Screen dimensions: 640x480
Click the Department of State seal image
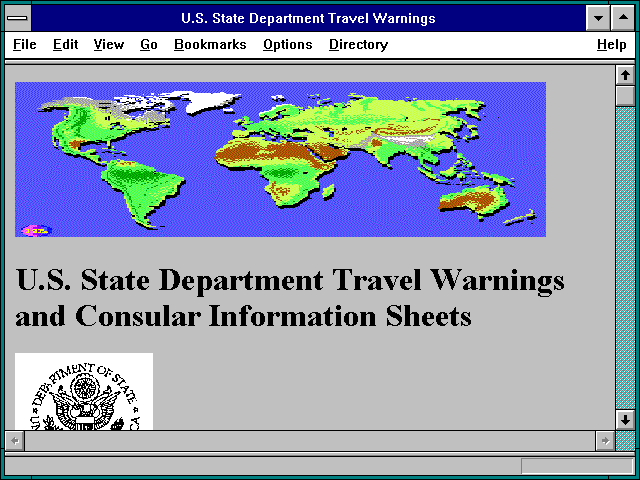[84, 391]
